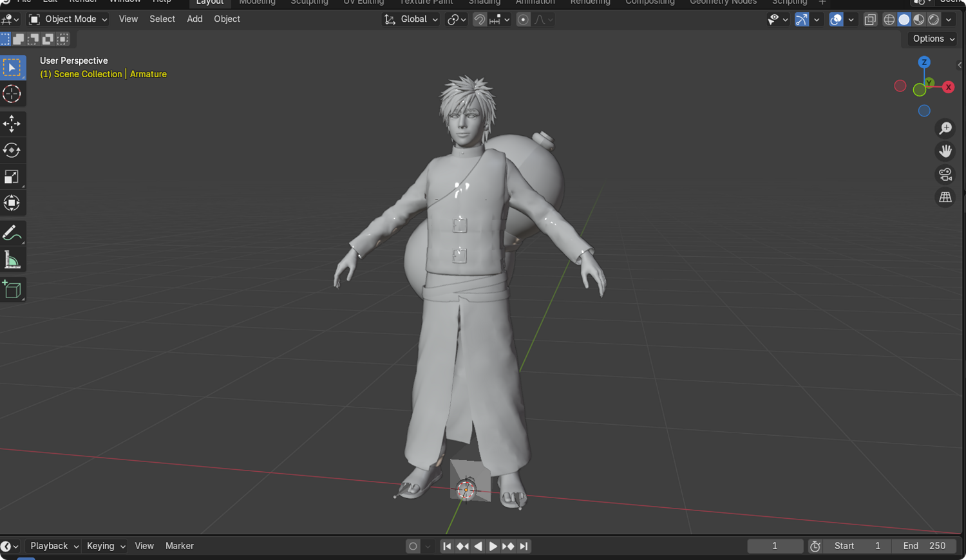
Task: Toggle auto keying record button
Action: (x=413, y=546)
